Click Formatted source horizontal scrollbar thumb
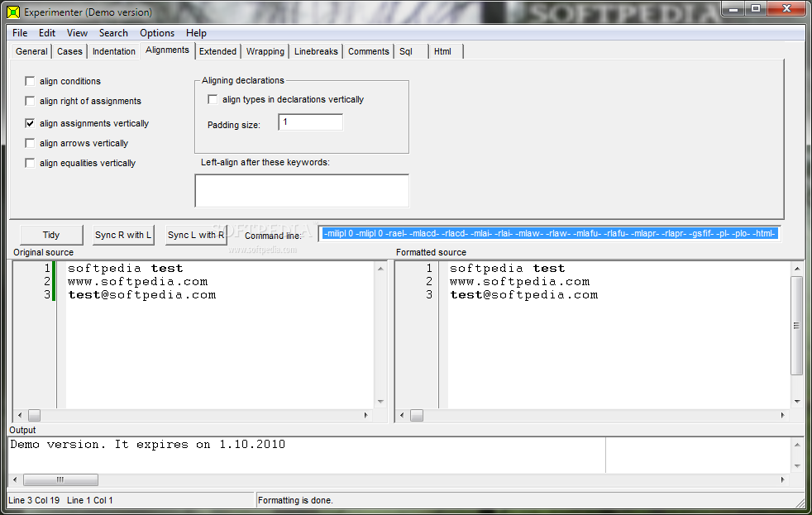 click(417, 415)
